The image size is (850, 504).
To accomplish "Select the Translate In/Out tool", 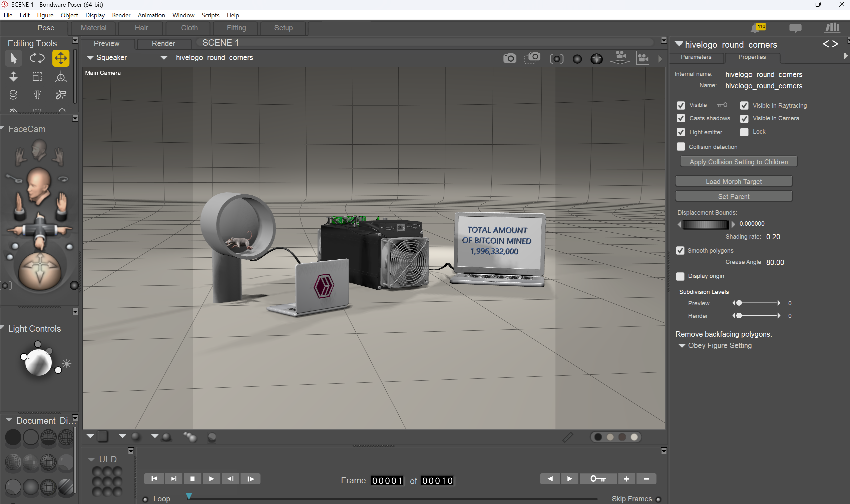I will point(14,77).
